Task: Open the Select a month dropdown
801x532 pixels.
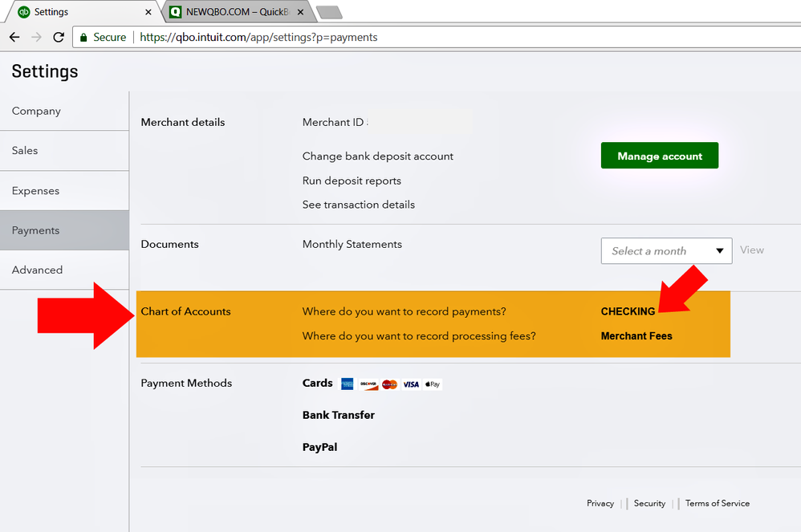Action: 666,250
